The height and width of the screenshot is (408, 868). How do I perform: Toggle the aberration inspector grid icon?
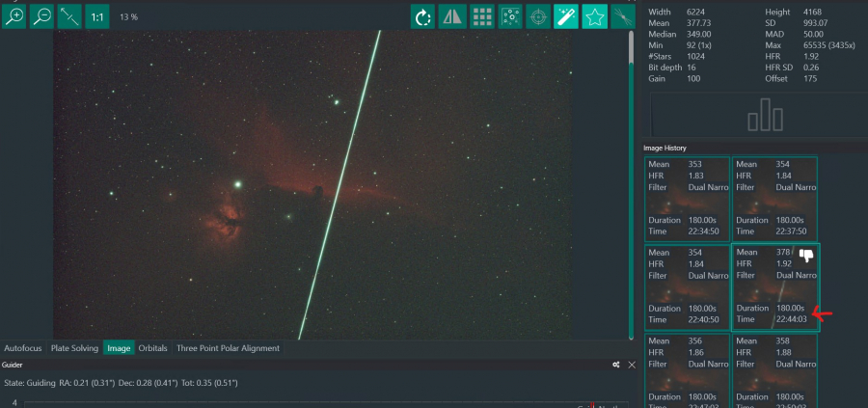pos(482,16)
